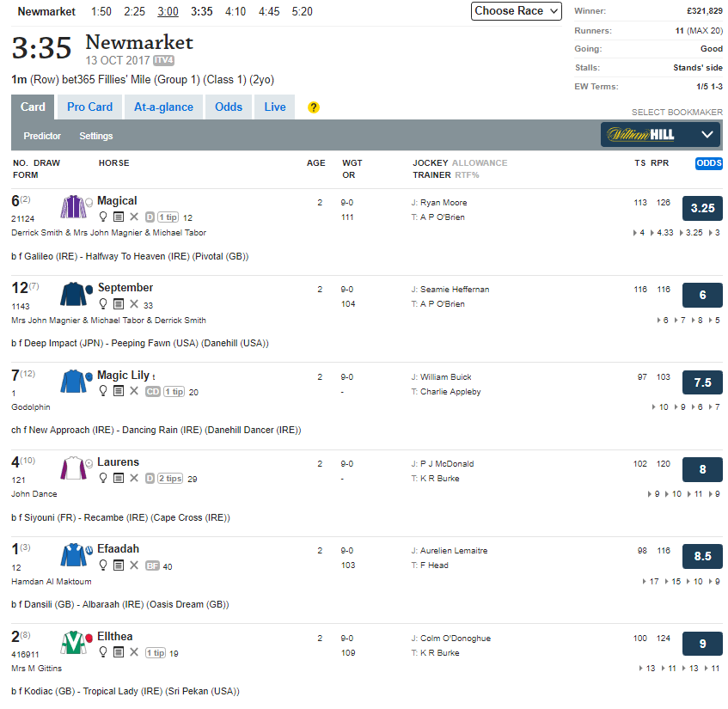728x709 pixels.
Task: Open the notes icon for Magic Lily
Action: pos(119,391)
